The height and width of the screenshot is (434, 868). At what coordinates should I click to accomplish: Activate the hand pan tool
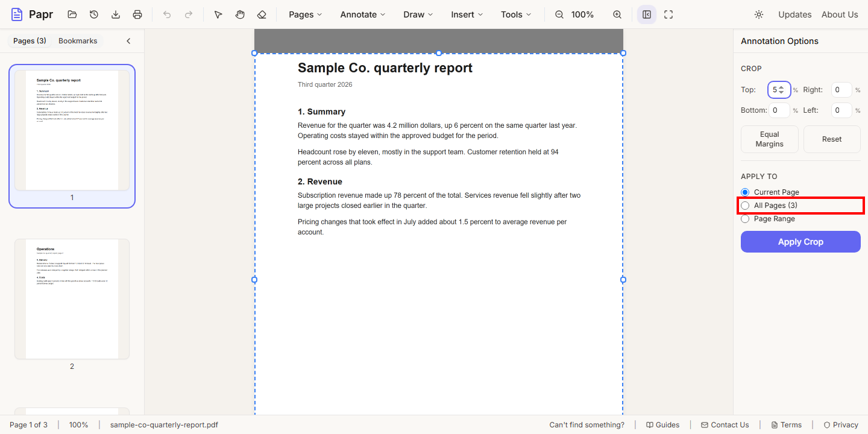pyautogui.click(x=240, y=14)
